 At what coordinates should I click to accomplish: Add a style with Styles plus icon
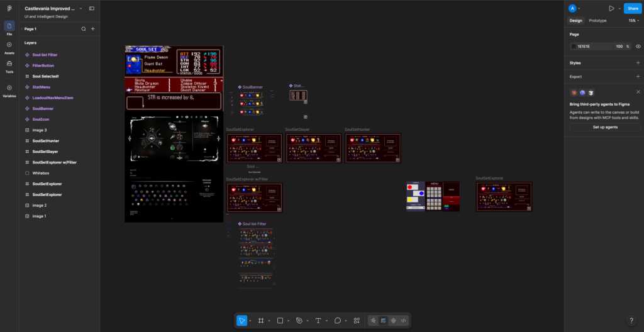[638, 63]
